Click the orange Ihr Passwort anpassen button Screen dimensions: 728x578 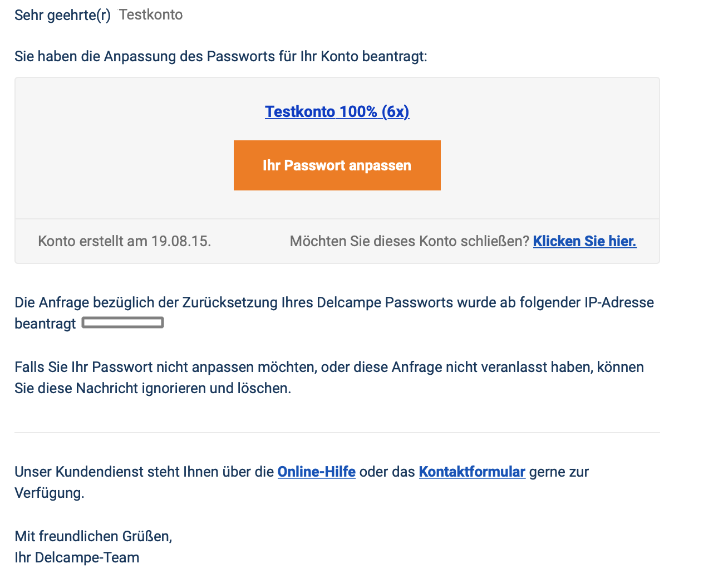tap(337, 165)
